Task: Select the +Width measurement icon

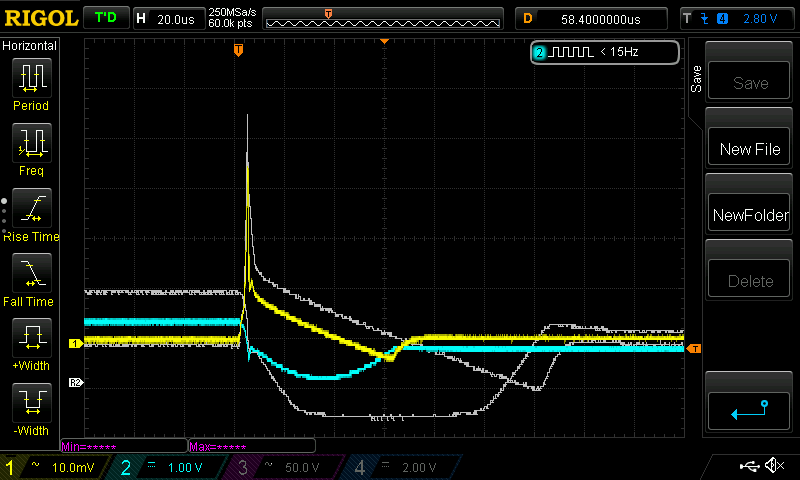Action: pos(32,337)
